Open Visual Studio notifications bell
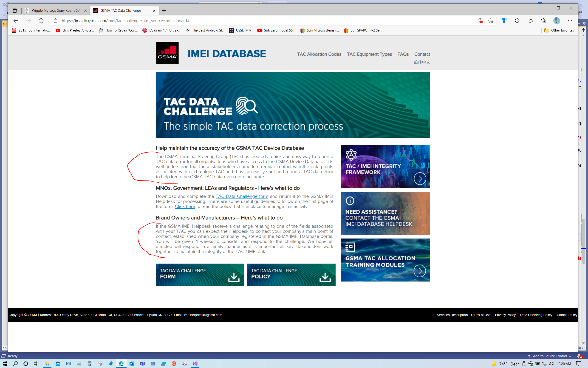Image resolution: width=588 pixels, height=368 pixels. (580, 356)
